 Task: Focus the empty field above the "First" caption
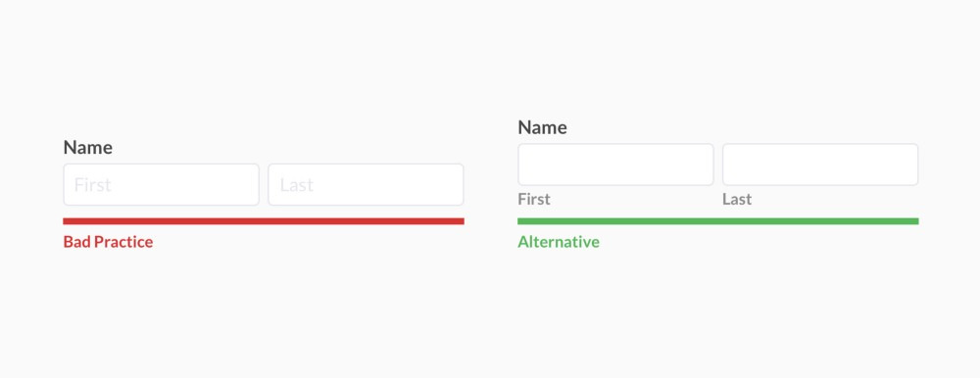pos(615,165)
